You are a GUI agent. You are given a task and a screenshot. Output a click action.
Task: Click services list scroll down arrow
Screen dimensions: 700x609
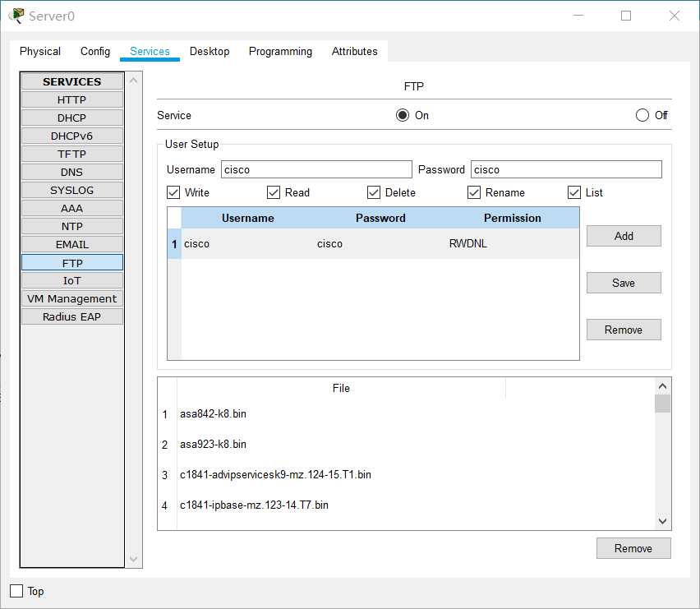tap(133, 559)
